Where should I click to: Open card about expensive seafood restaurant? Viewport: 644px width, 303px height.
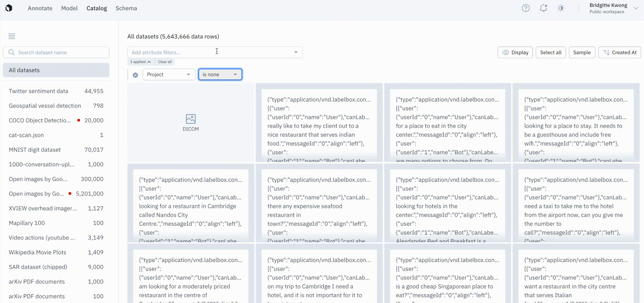point(319,203)
